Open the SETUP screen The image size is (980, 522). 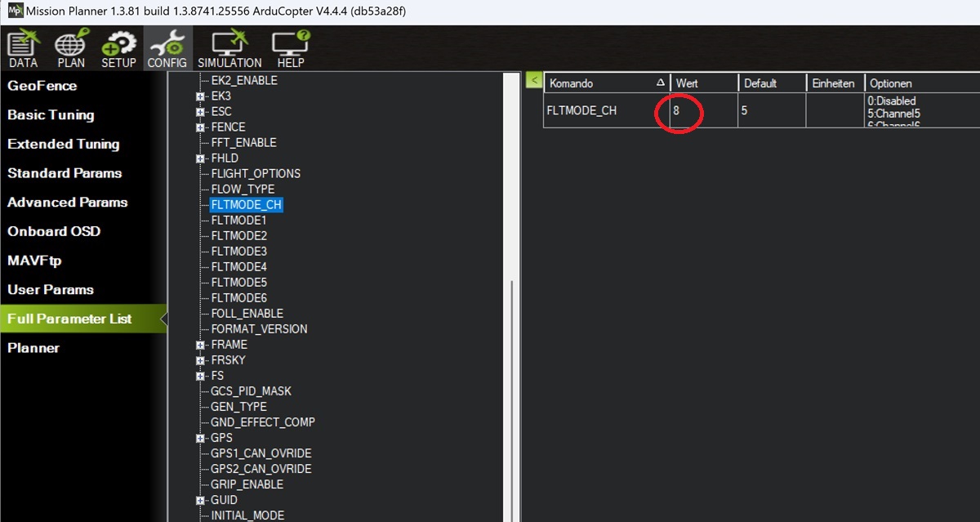(118, 49)
